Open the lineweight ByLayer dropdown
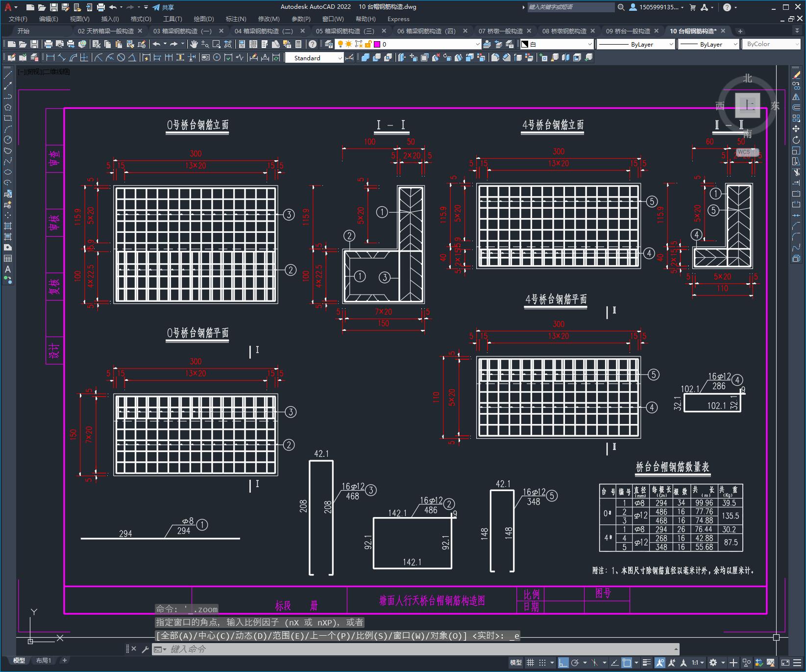The image size is (806, 672). click(708, 44)
